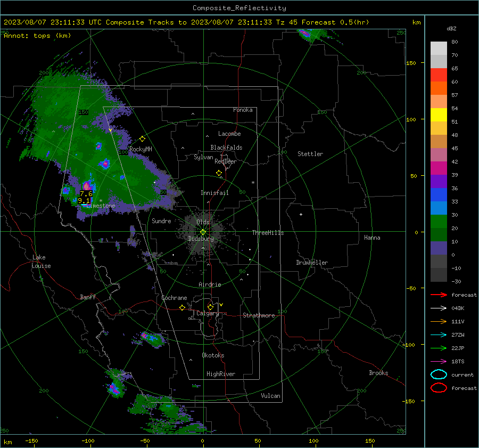Click the intense storm cell core near 7.6
479x448 pixels.
[86, 185]
